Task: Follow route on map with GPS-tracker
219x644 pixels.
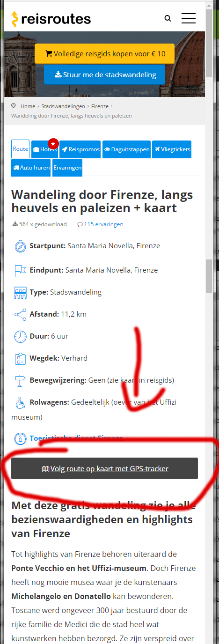Action: point(104,468)
